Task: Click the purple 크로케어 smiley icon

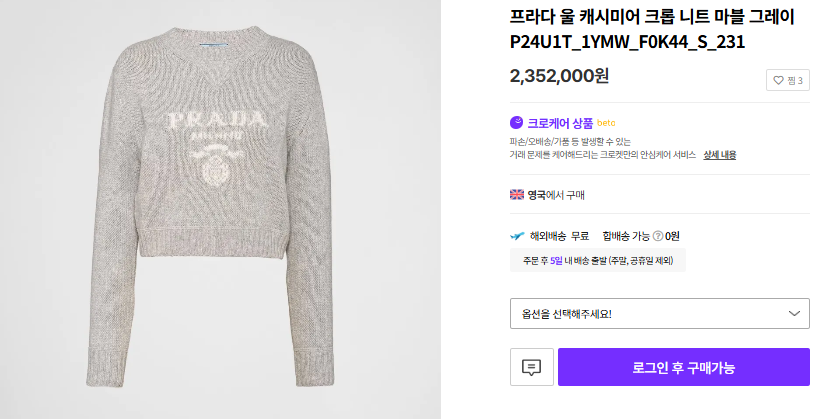Action: [516, 123]
